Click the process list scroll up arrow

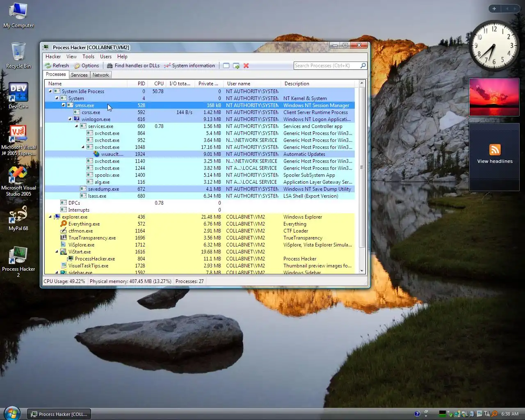362,84
